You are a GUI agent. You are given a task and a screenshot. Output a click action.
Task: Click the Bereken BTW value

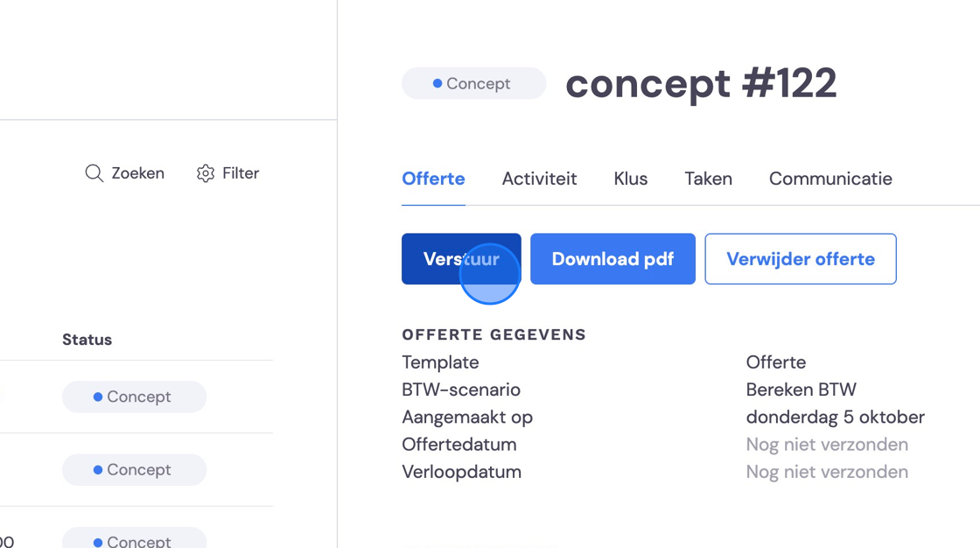pyautogui.click(x=801, y=390)
